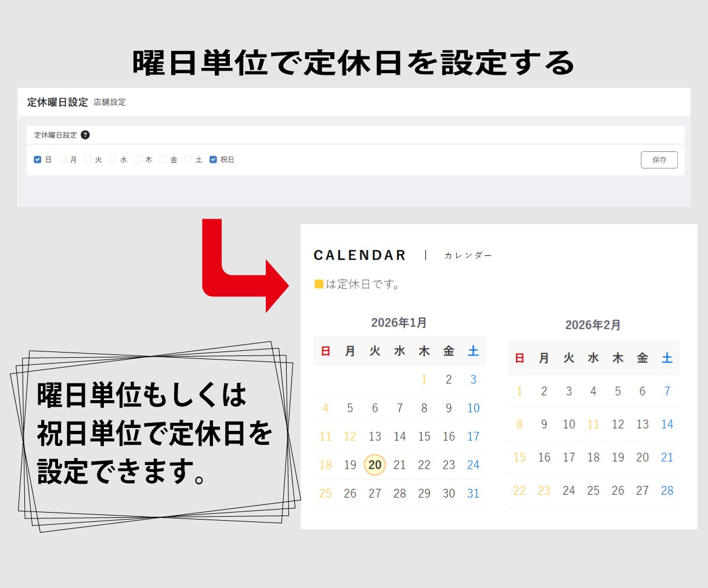
Task: Select February 23 holiday date
Action: 544,491
